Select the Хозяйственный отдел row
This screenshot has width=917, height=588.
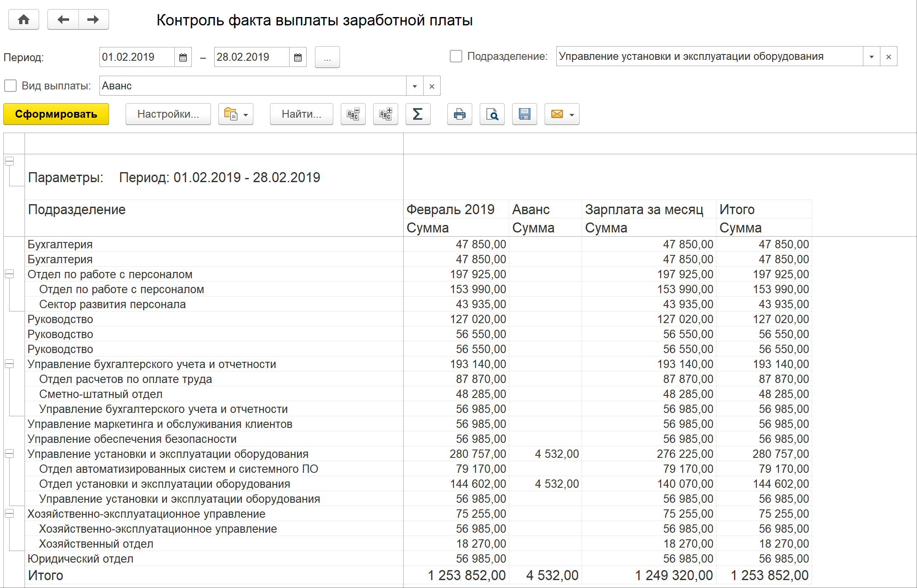pyautogui.click(x=418, y=544)
